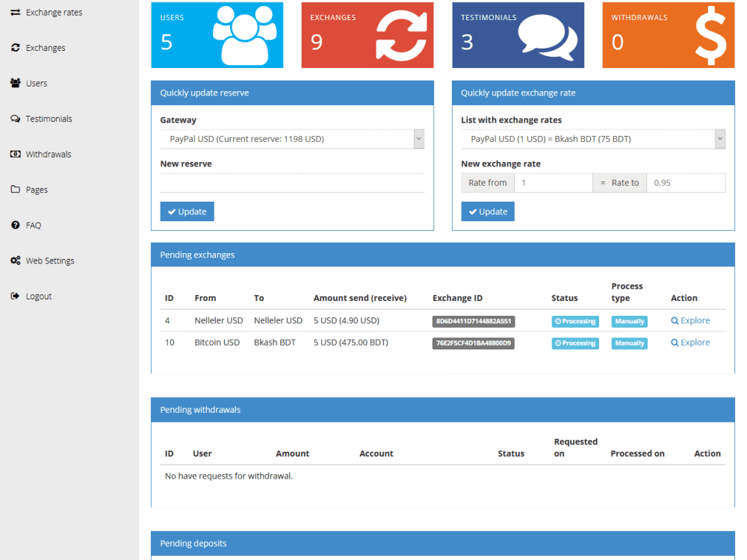The width and height of the screenshot is (747, 560).
Task: Click 'Requested on' column header
Action: 575,447
